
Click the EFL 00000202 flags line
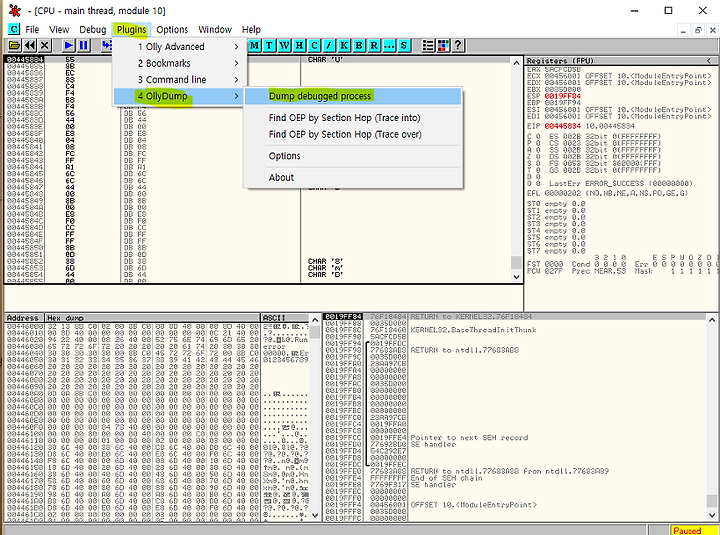coord(608,193)
